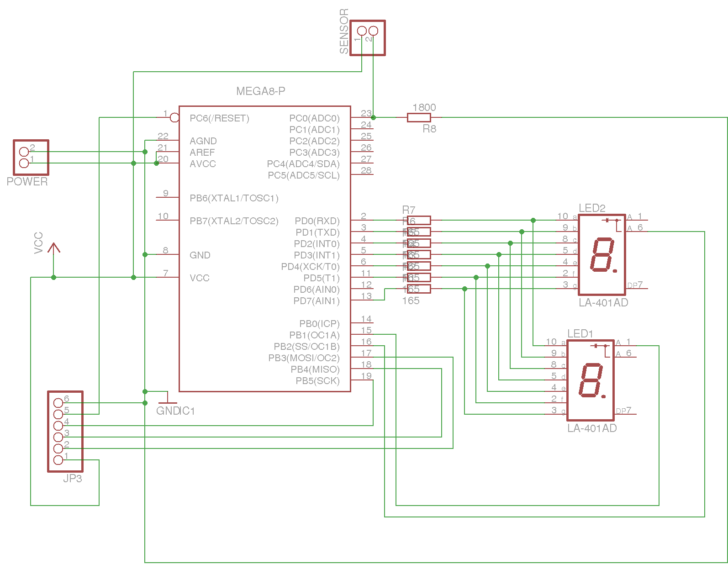The image size is (728, 564).
Task: Click the LED1 reference label
Action: point(580,334)
